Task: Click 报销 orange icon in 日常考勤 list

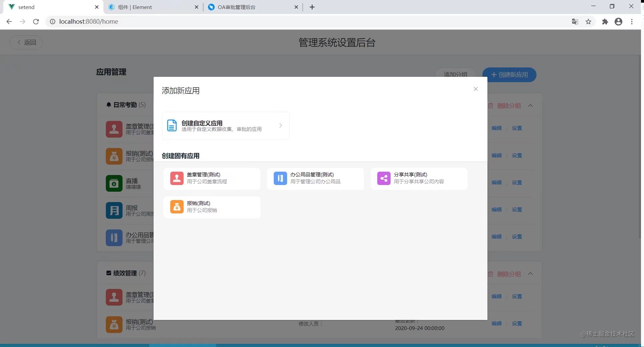Action: 114,156
